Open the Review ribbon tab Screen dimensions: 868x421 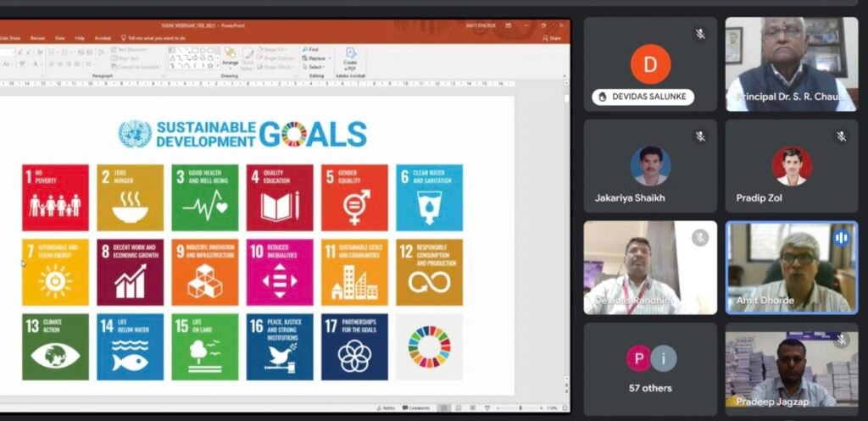(x=37, y=38)
